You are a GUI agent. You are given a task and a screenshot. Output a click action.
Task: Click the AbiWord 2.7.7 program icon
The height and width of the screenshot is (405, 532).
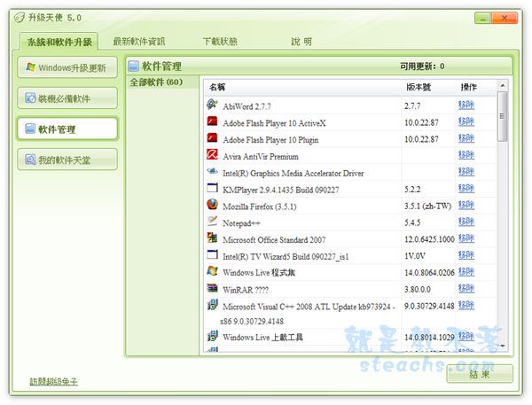click(x=213, y=105)
